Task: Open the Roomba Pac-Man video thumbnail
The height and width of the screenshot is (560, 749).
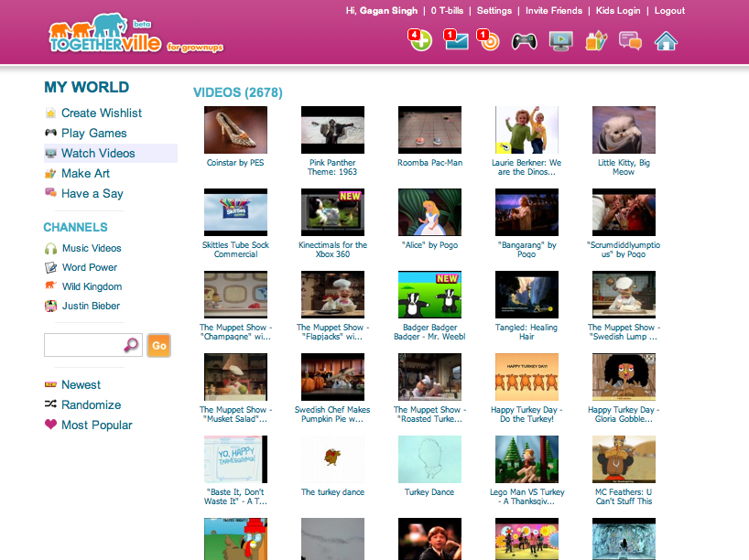Action: (429, 129)
